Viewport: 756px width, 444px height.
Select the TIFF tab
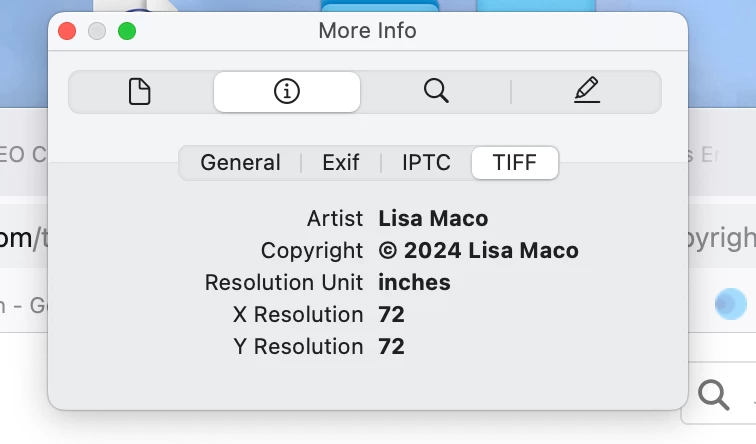click(x=515, y=162)
